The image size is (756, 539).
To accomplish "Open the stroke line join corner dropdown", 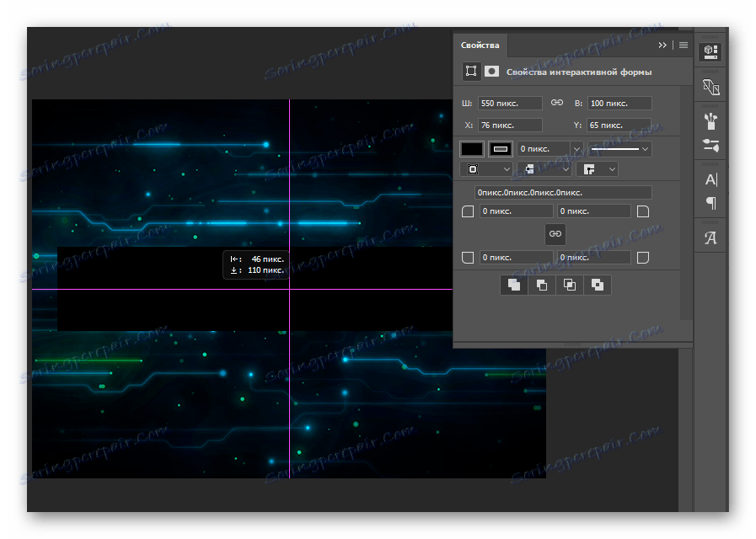I will pos(597,169).
